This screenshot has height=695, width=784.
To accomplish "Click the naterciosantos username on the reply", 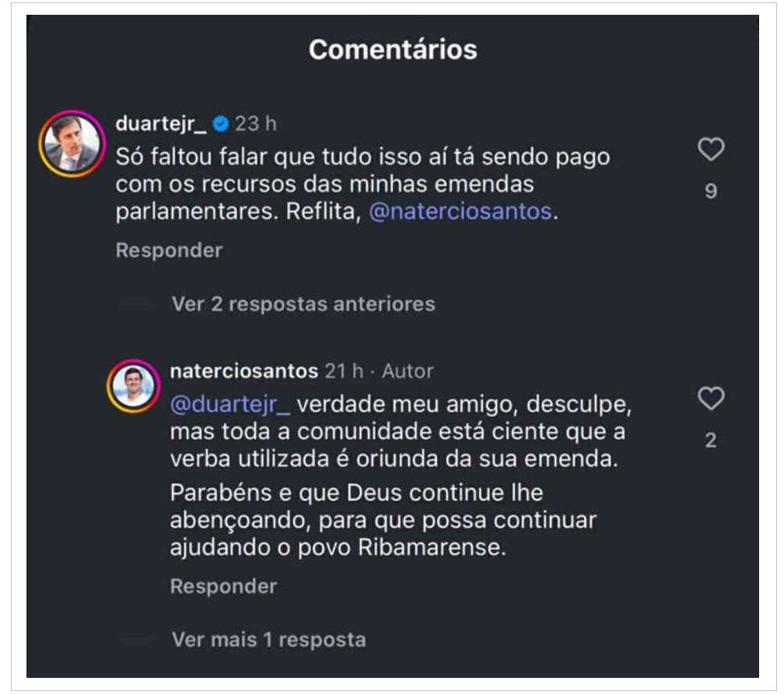I will pos(244,371).
